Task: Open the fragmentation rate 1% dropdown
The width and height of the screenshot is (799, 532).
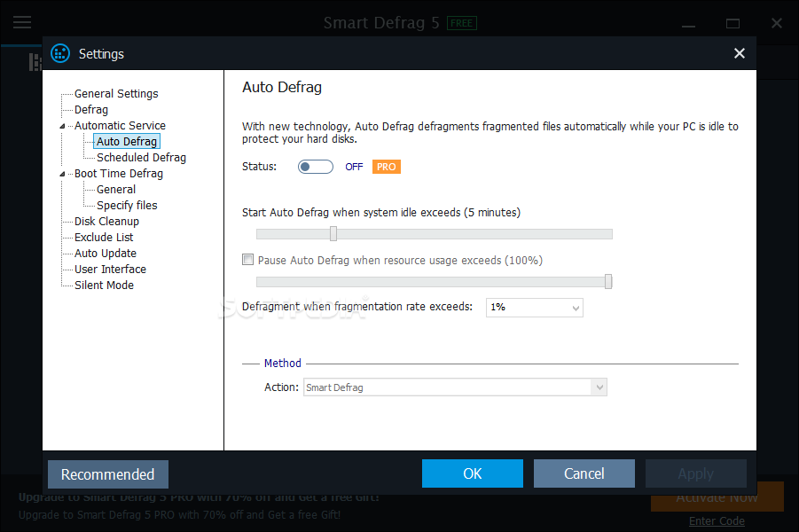Action: click(x=534, y=308)
